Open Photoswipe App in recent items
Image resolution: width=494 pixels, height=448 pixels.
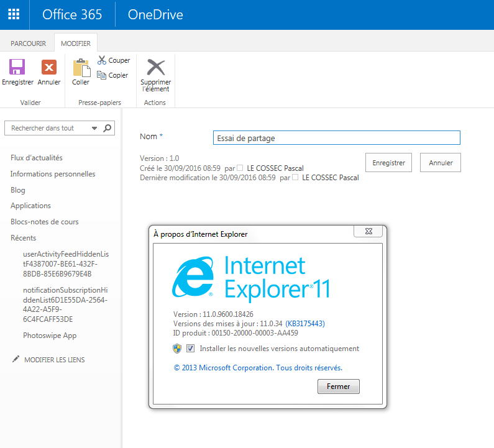(50, 336)
